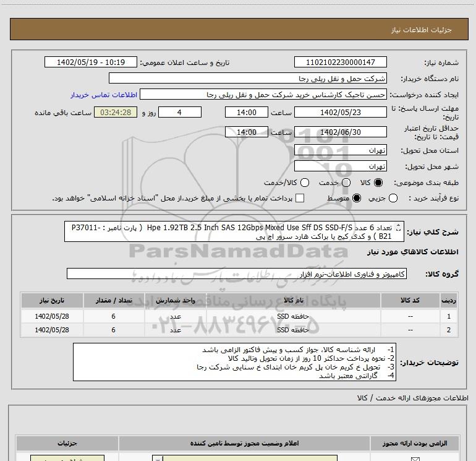
Task: Open the buyer contact information link
Action: (x=104, y=95)
